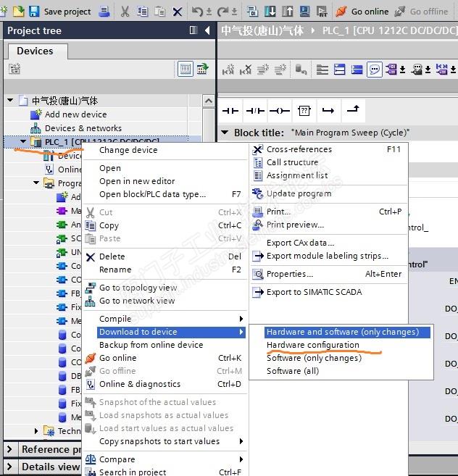Click Online & diagnostics menu entry
Screen dimensions: 458x476
point(140,384)
